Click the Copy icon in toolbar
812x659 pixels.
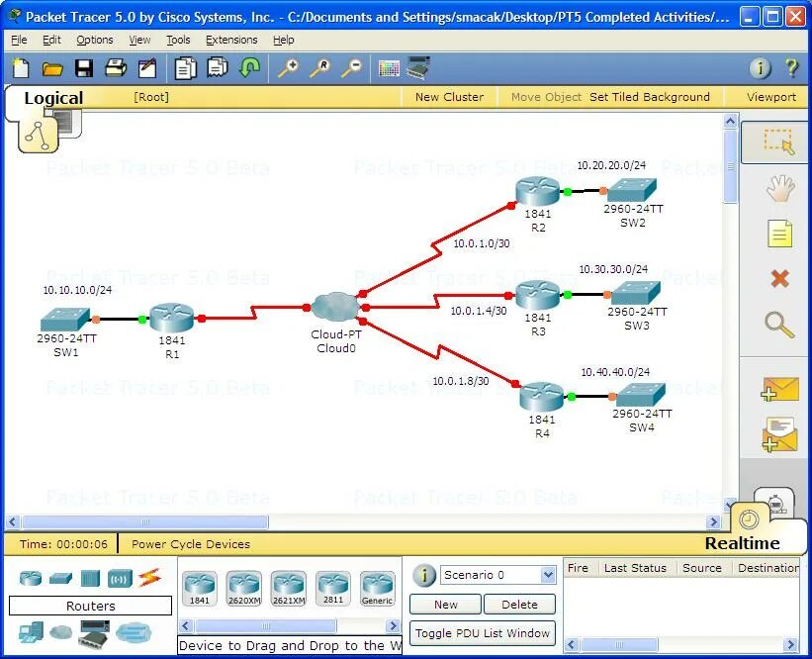[x=185, y=68]
